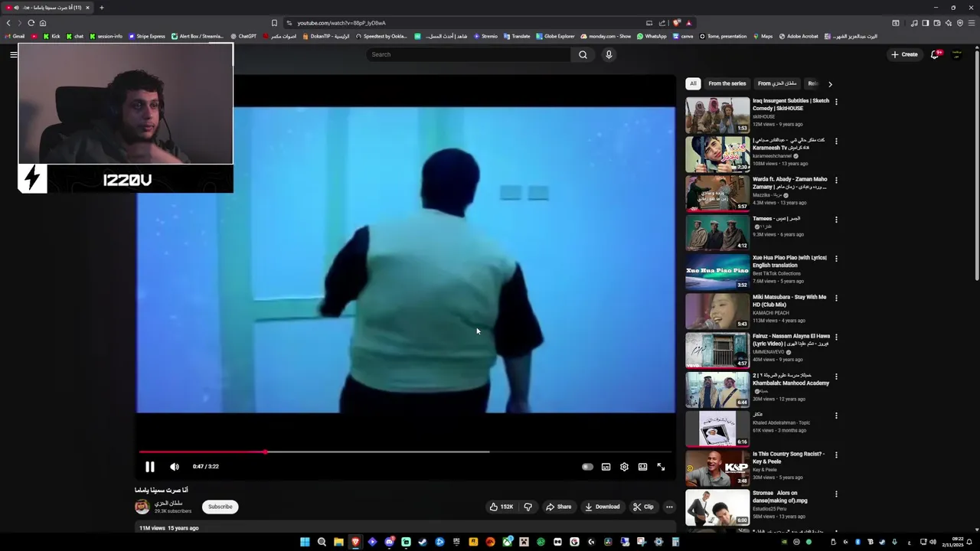Open a new browser tab
The image size is (980, 551).
click(x=101, y=8)
